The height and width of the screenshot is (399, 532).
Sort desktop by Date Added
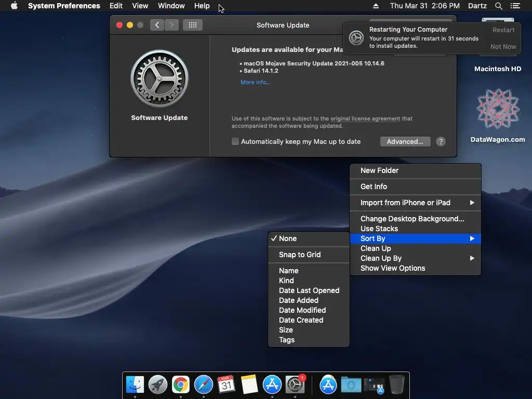click(x=309, y=300)
